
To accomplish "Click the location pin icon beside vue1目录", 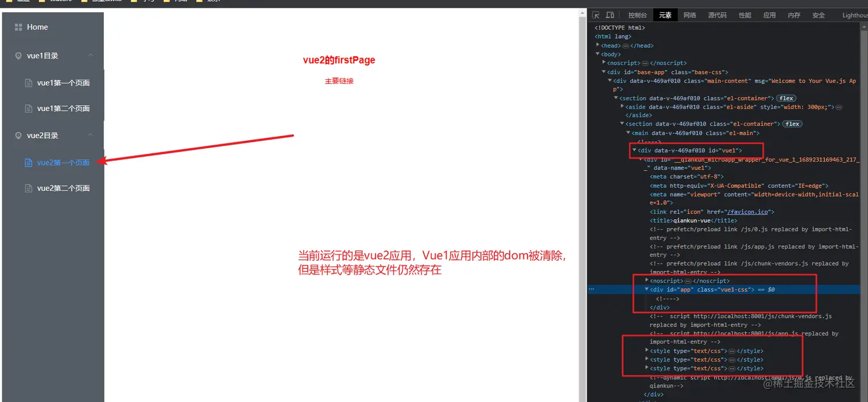I will (x=18, y=56).
